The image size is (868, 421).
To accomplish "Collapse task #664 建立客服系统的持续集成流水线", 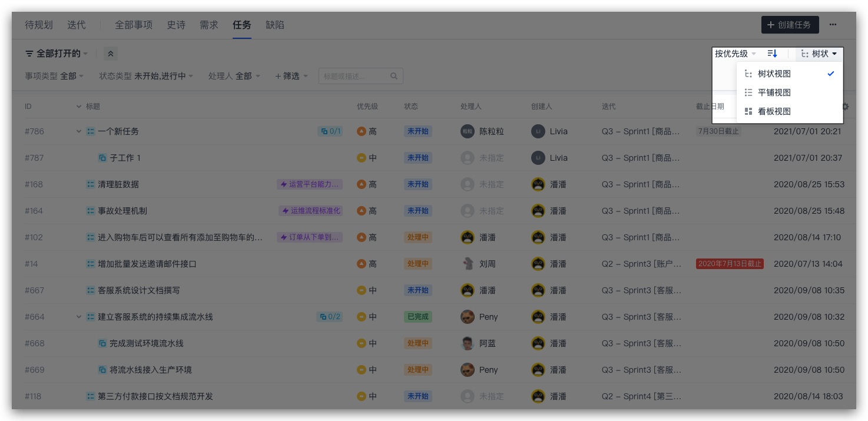I will (x=79, y=317).
